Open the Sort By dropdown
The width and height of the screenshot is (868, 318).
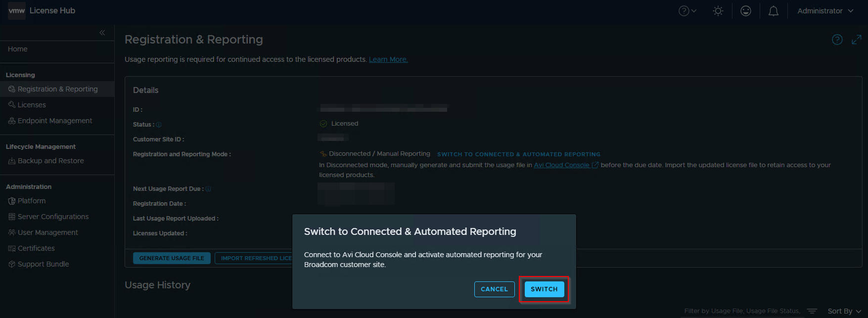click(x=844, y=311)
